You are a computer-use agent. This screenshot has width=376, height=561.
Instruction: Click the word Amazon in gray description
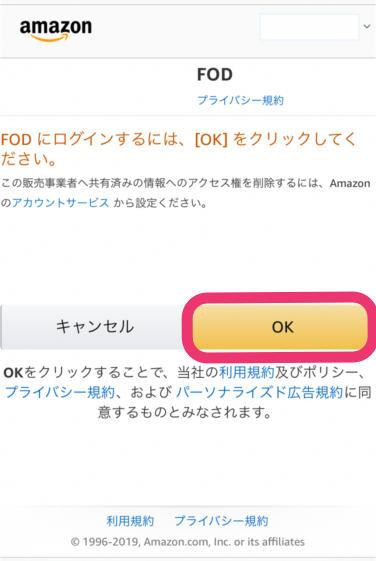pyautogui.click(x=350, y=183)
